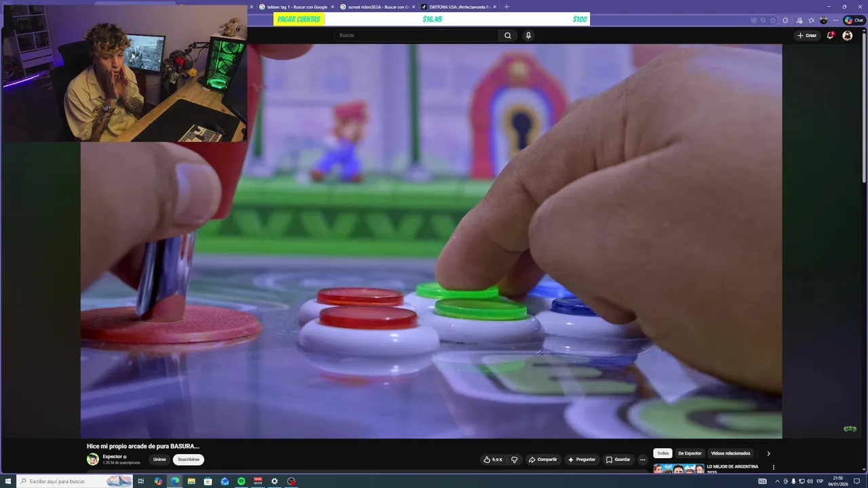Close the sunset ridersSEGA tab

tap(413, 7)
